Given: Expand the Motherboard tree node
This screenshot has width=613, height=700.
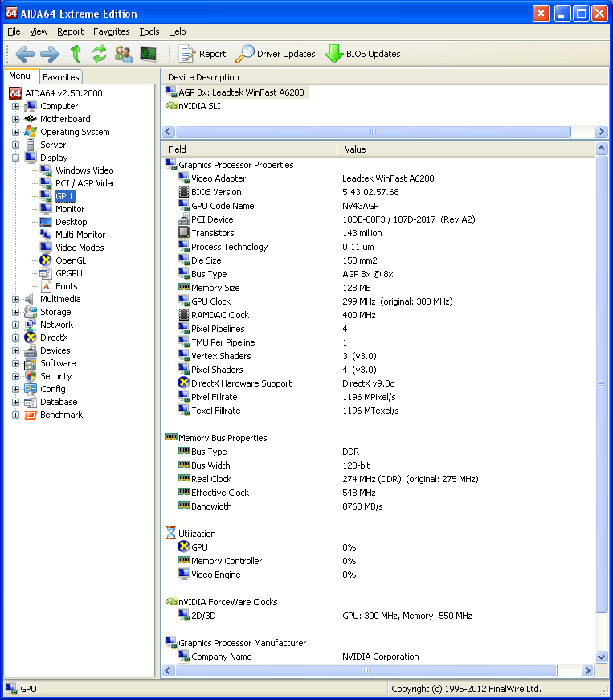Looking at the screenshot, I should [x=15, y=119].
